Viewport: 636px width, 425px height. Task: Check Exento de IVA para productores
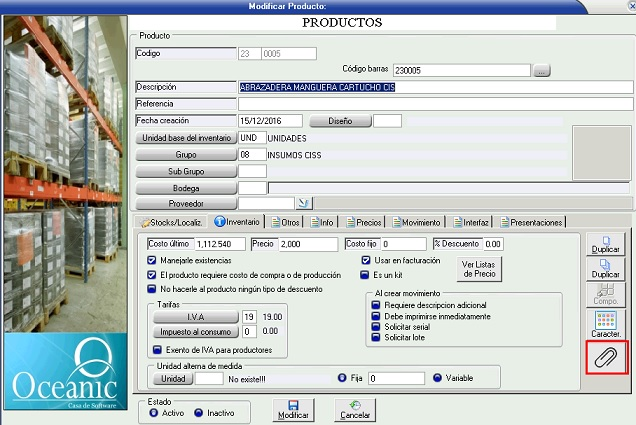(x=157, y=349)
